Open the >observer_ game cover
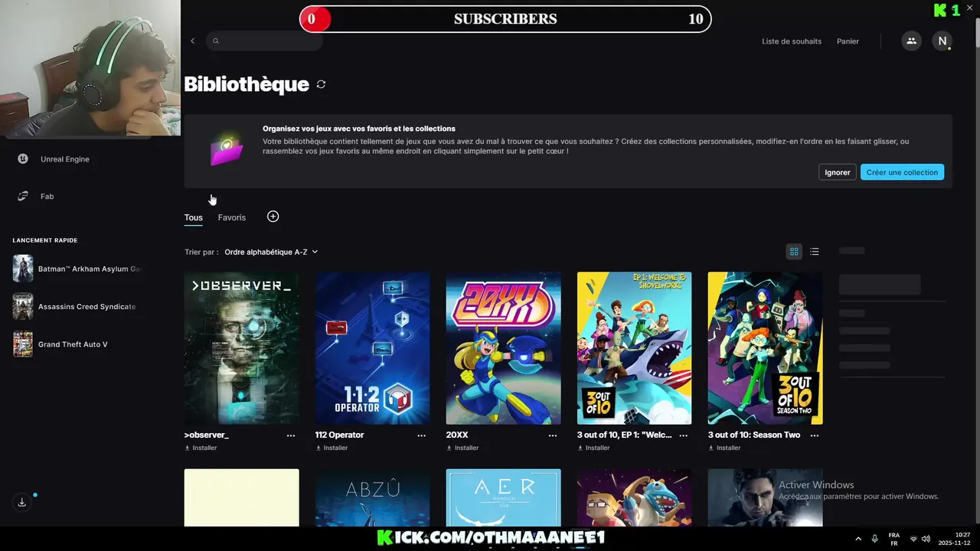Image resolution: width=980 pixels, height=551 pixels. [242, 348]
